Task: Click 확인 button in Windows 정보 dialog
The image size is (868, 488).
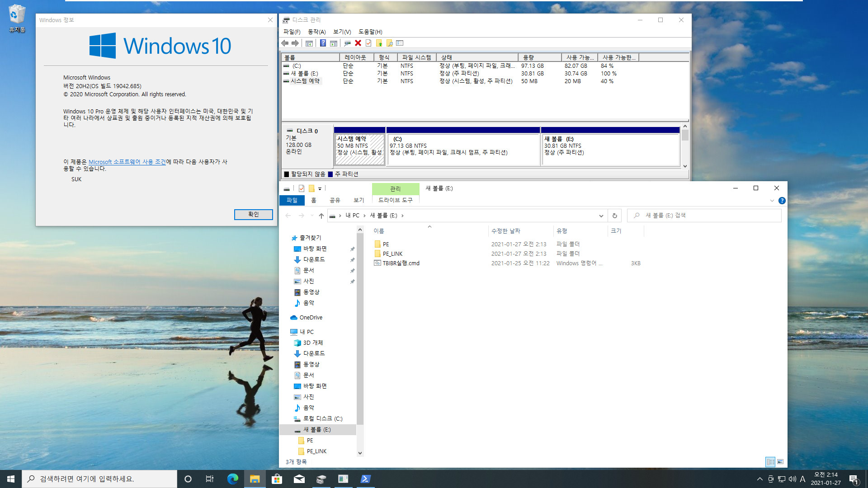Action: coord(254,215)
